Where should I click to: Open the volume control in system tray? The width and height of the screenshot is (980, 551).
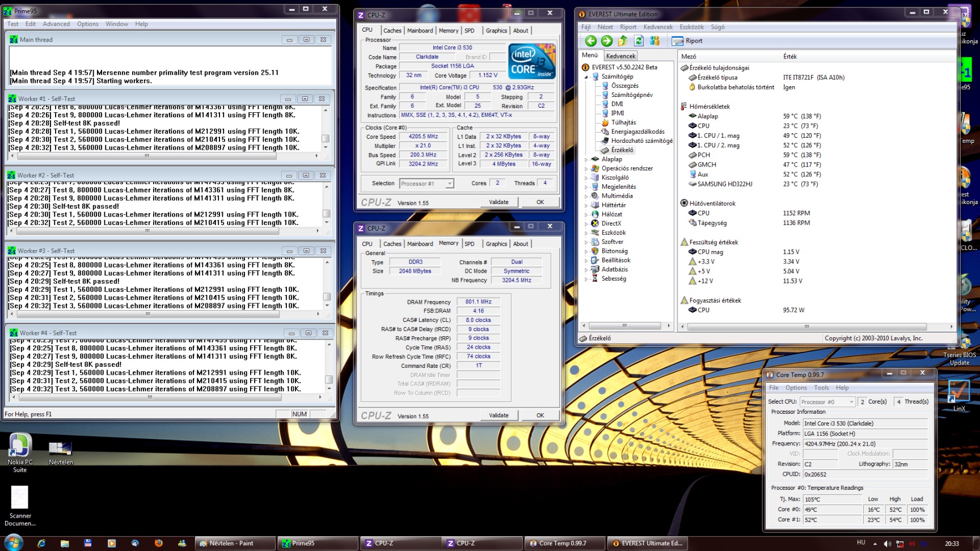pos(887,544)
